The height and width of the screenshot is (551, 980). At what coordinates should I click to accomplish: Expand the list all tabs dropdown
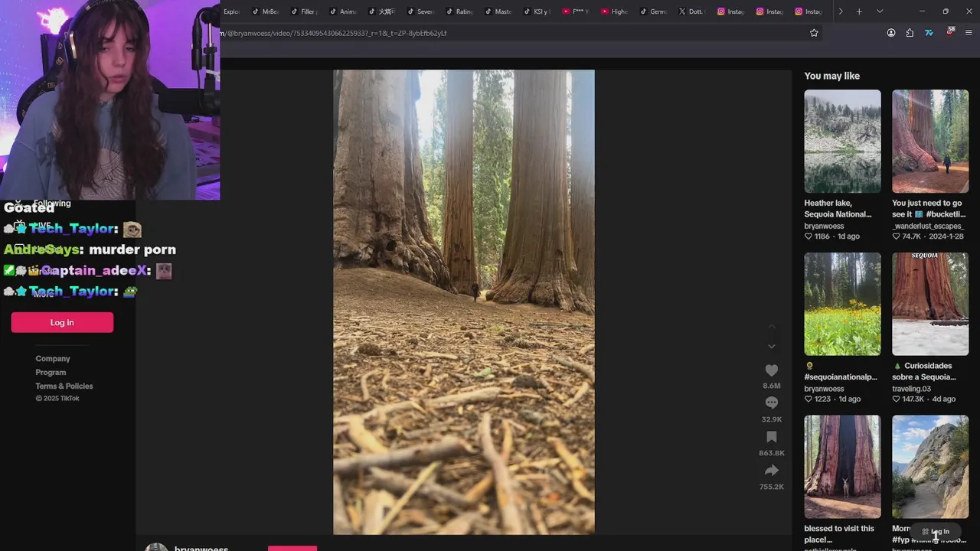(x=880, y=11)
